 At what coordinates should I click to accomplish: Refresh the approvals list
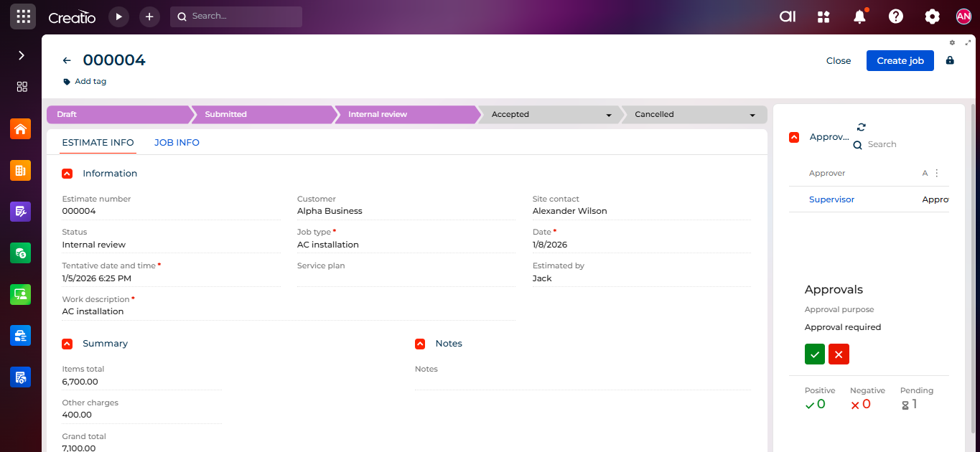(862, 128)
